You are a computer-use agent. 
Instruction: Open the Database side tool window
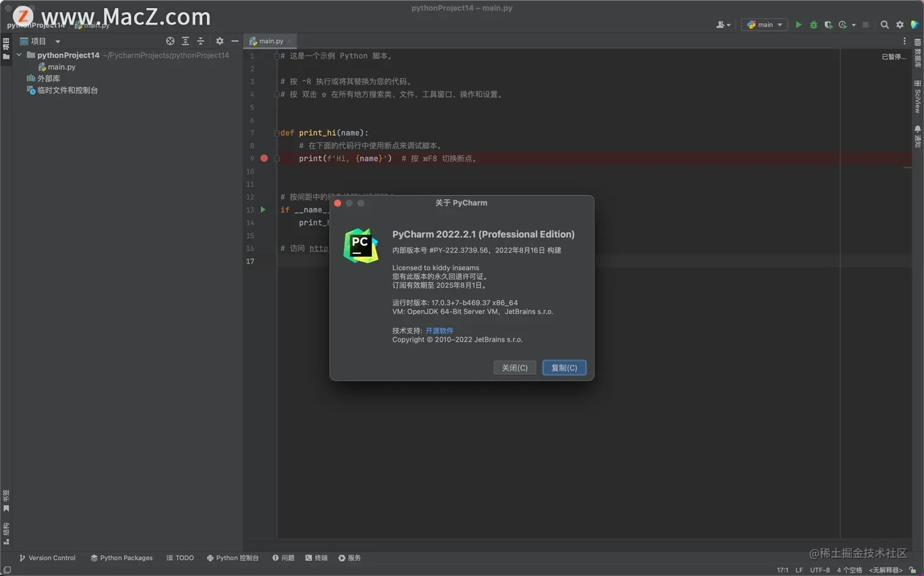(x=917, y=53)
